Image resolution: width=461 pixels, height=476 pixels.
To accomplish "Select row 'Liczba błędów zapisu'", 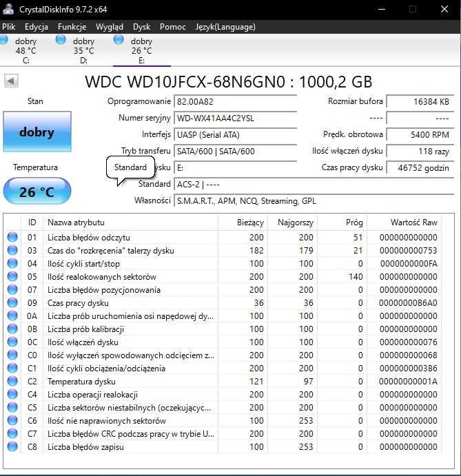I will pos(223,446).
